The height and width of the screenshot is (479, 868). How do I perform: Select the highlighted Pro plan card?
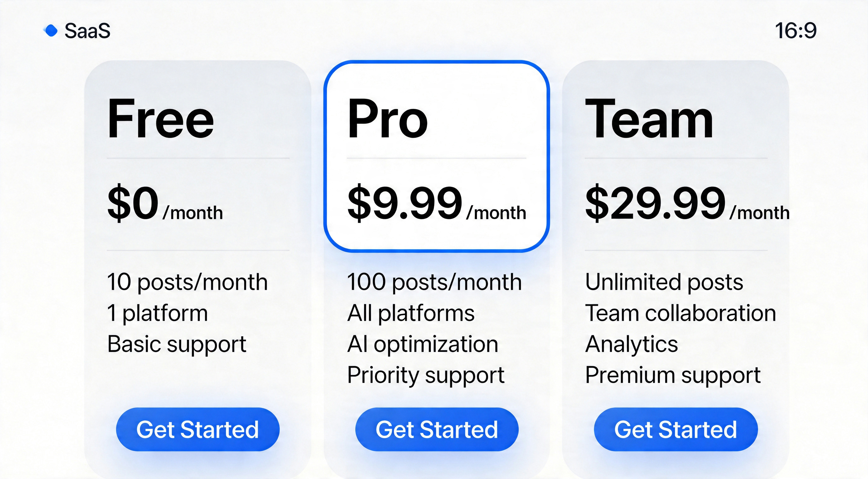pos(437,156)
